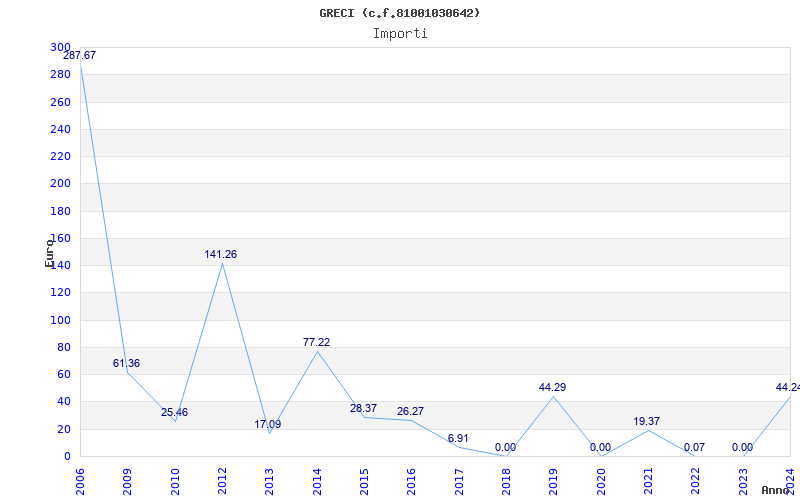The image size is (800, 500).
Task: Click year 2006 on the x-axis
Action: click(x=81, y=479)
